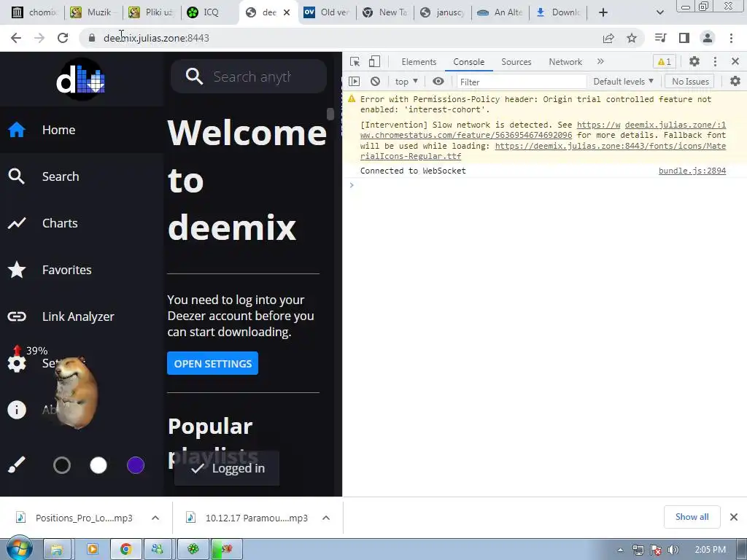Expand options for Positions_Pro_Lo mp3 download
747x560 pixels.
click(x=155, y=518)
